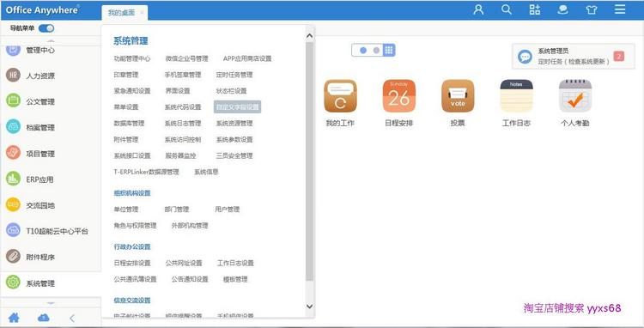The width and height of the screenshot is (644, 328).
Task: Open the hamburger menu icon
Action: coord(620,9)
